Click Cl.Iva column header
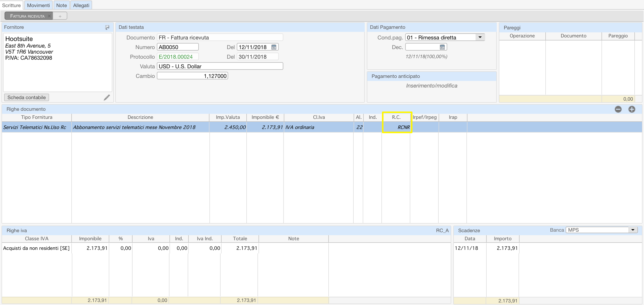 [319, 117]
